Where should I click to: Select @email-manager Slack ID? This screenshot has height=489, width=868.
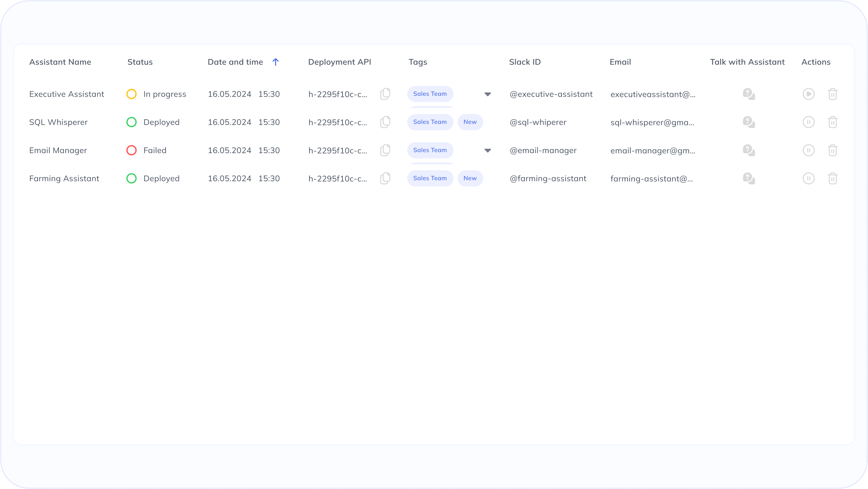point(543,150)
